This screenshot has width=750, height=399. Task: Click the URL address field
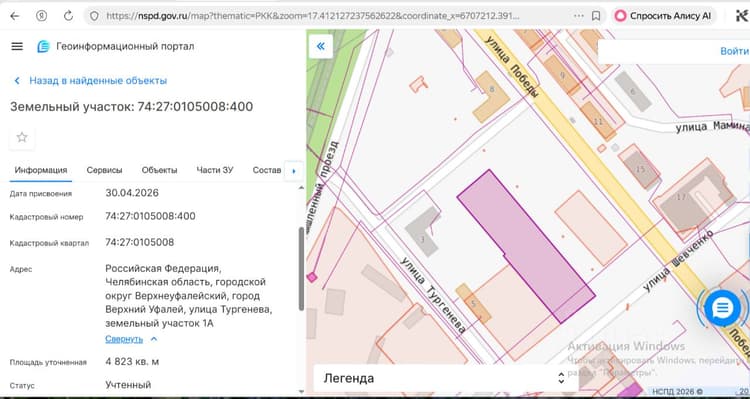(312, 16)
